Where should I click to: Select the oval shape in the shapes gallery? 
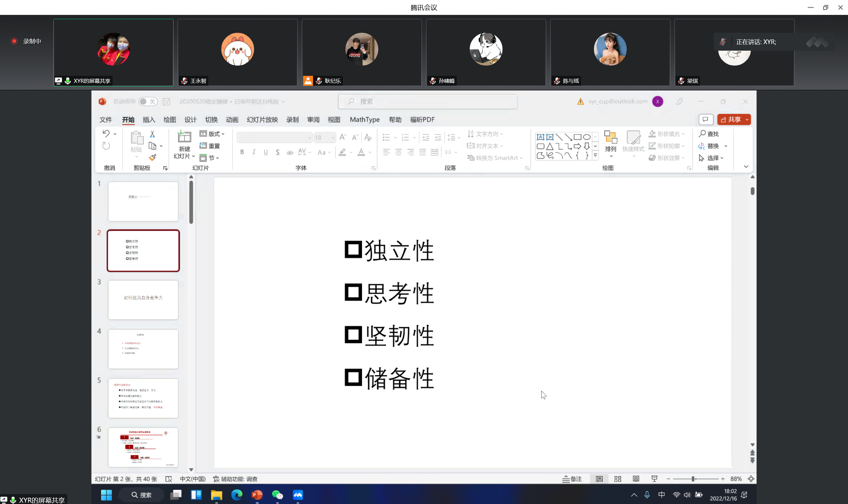click(x=587, y=137)
